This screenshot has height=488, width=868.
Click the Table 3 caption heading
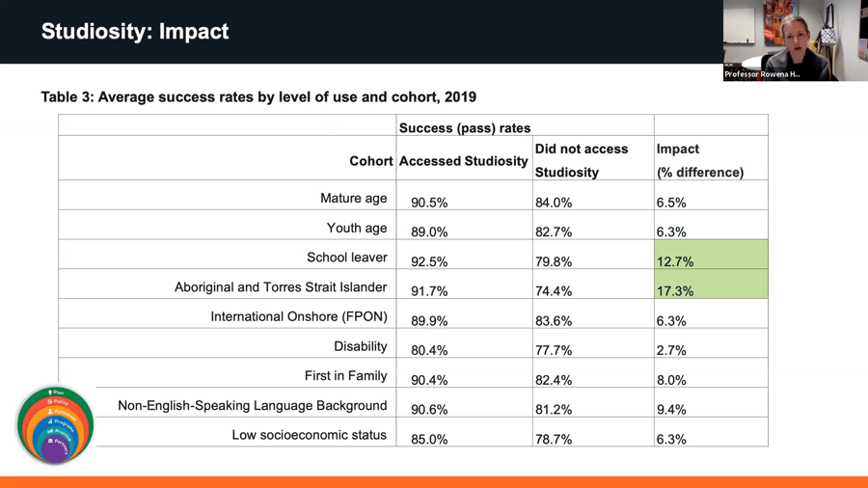(258, 97)
